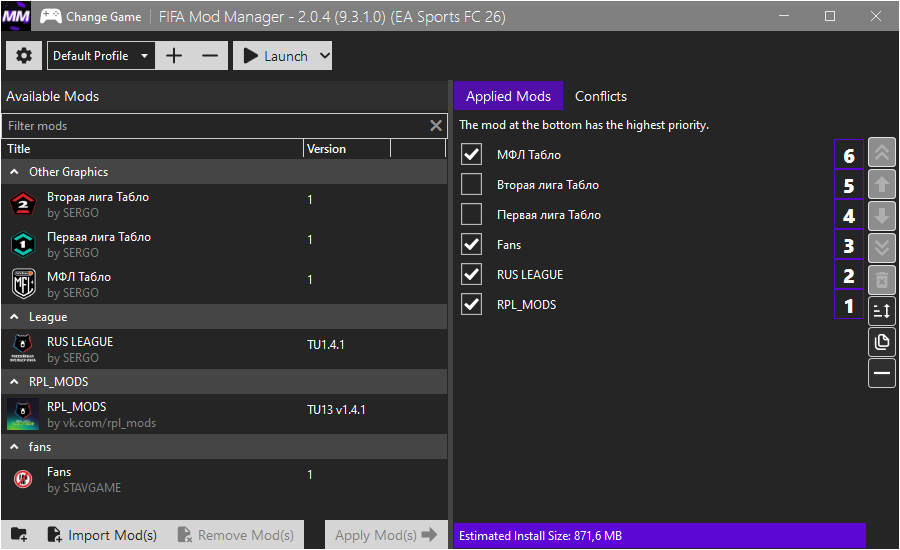
Task: Click the new folder icon at bottom left
Action: point(20,535)
